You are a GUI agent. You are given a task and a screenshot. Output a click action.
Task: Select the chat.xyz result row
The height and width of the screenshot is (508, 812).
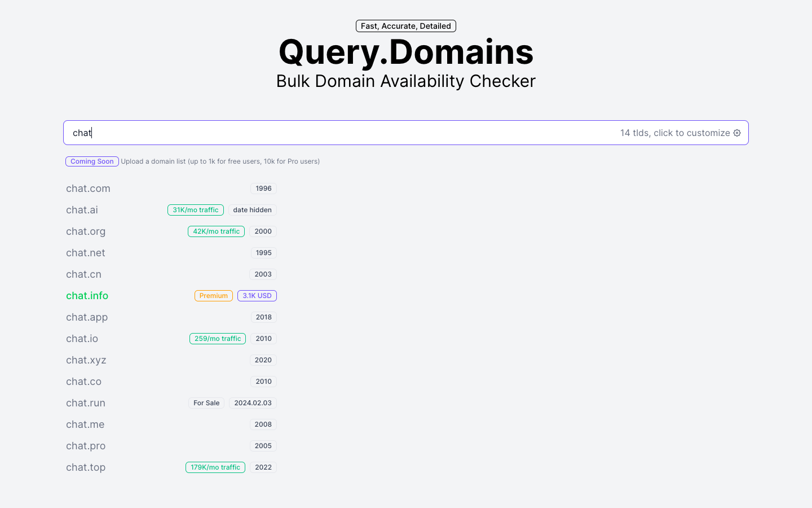pos(86,360)
